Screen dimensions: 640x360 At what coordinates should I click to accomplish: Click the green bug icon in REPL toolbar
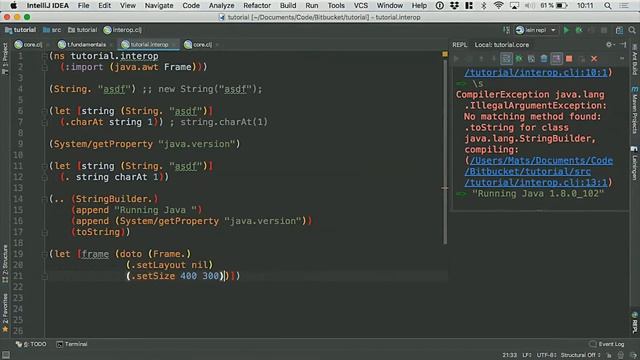pos(519,59)
